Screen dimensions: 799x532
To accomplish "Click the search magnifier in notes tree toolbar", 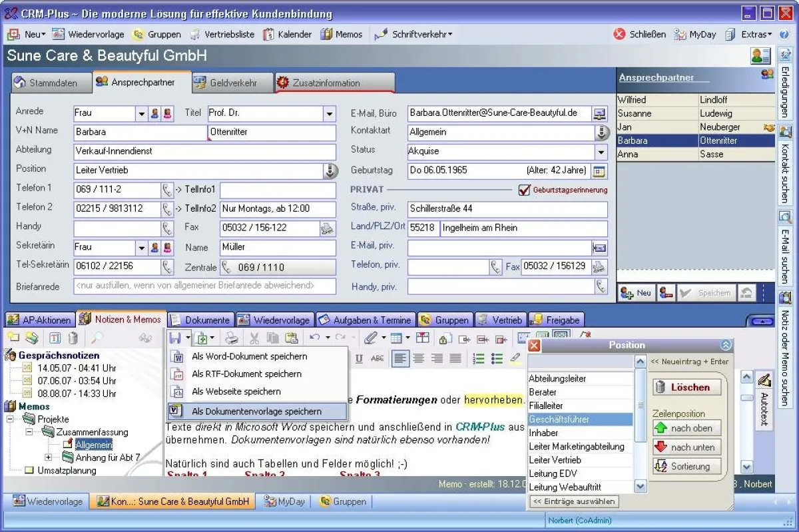I will [x=97, y=338].
